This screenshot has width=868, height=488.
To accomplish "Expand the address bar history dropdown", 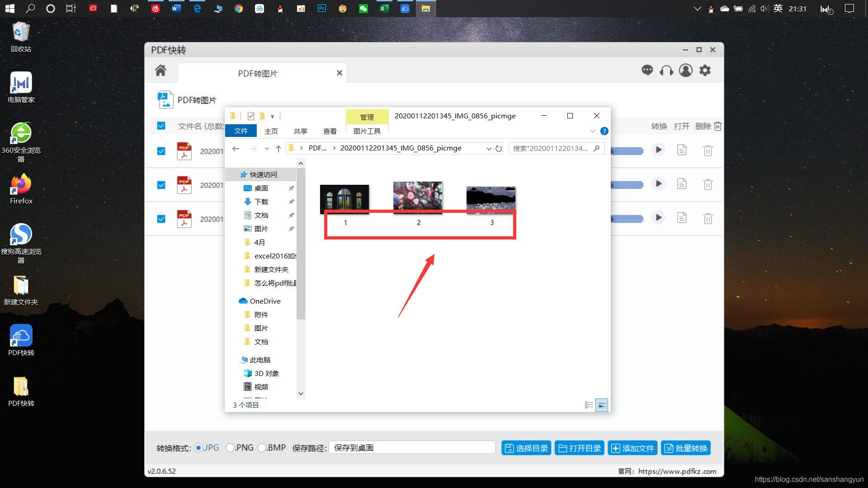I will 489,149.
